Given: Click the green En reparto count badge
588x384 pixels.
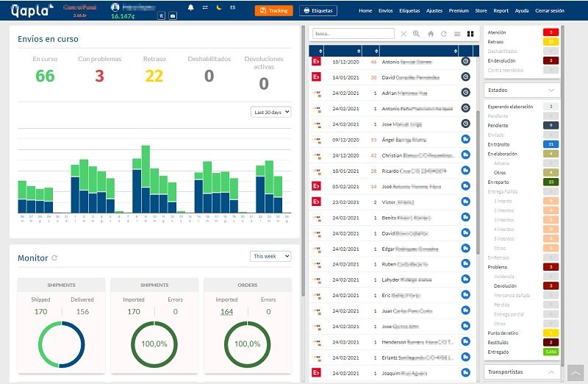Looking at the screenshot, I should tap(551, 182).
